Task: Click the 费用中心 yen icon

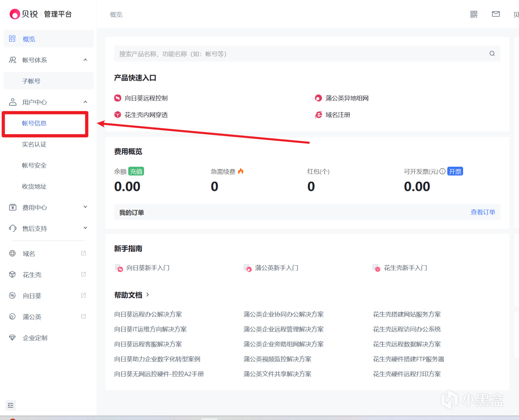Action: [12, 207]
